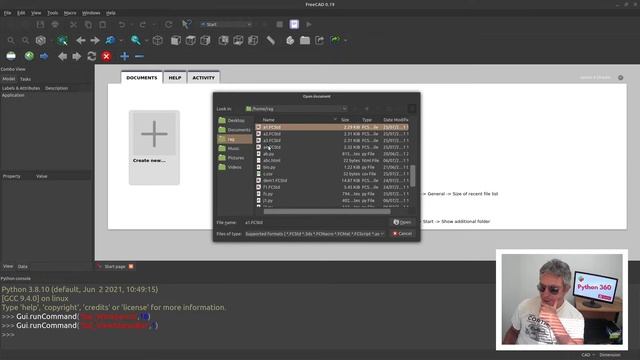Open the Start workbench selector dropdown

point(226,24)
